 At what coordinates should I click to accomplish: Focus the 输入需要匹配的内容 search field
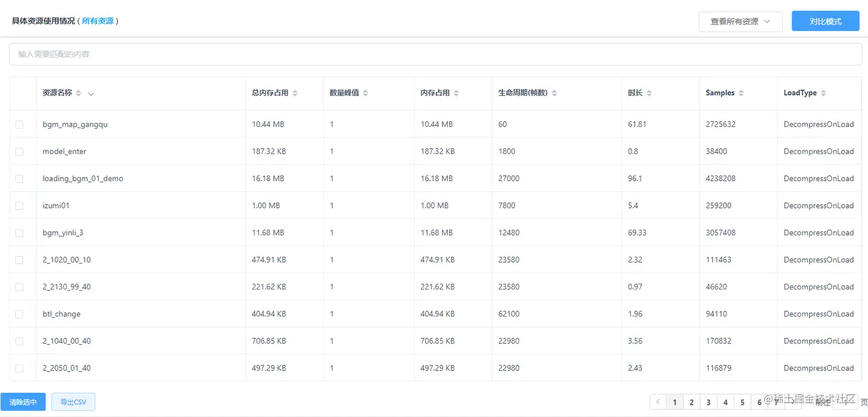click(435, 54)
